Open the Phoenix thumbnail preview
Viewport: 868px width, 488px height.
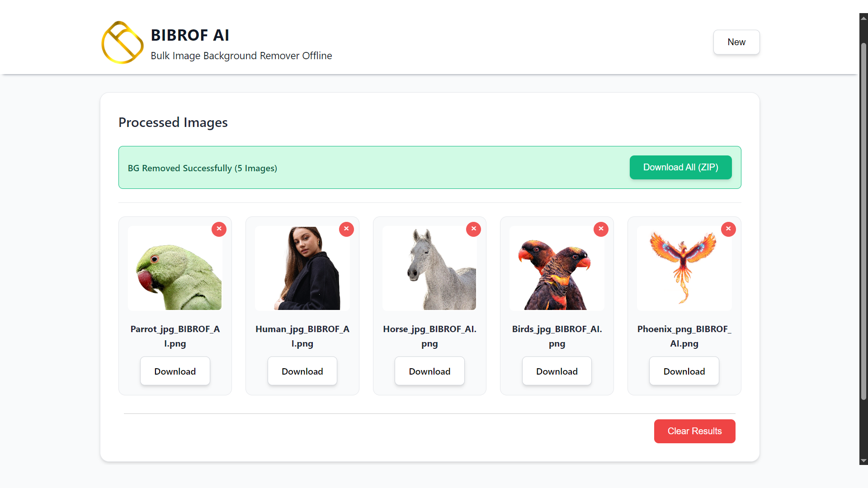pos(684,268)
